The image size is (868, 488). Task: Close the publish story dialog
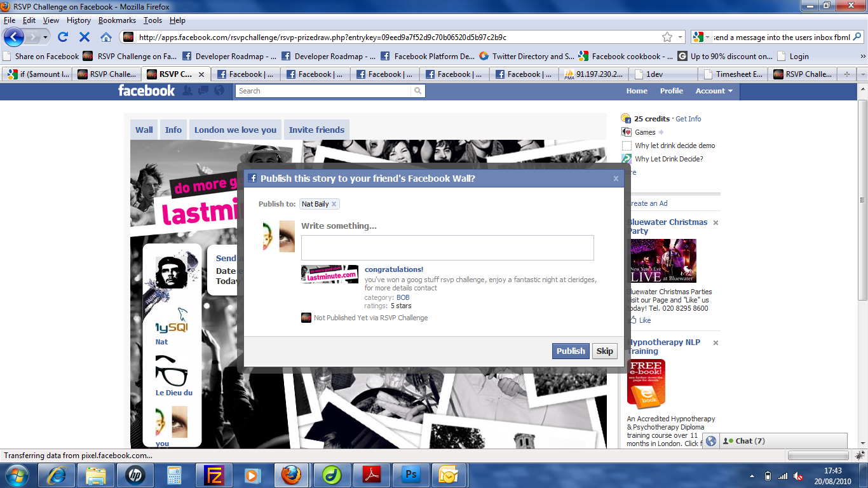615,179
